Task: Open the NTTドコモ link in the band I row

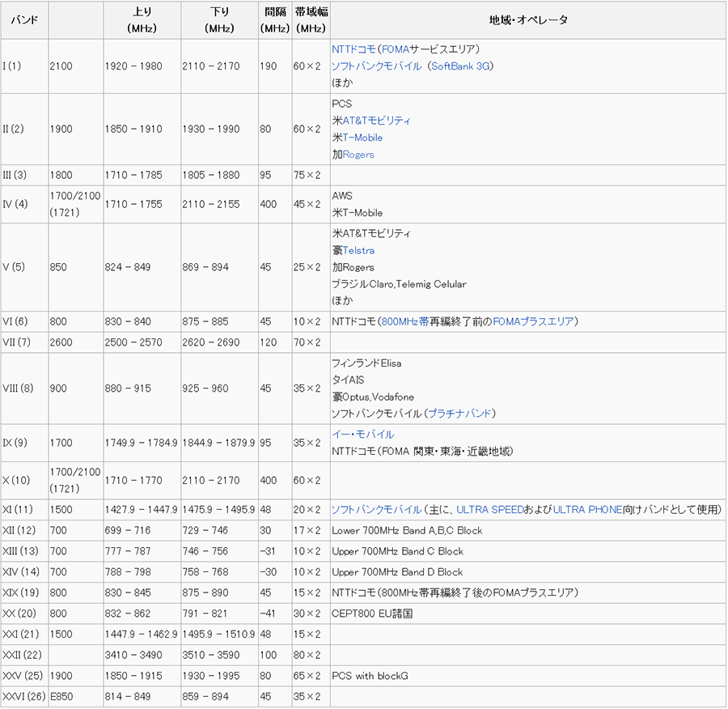Action: 353,49
